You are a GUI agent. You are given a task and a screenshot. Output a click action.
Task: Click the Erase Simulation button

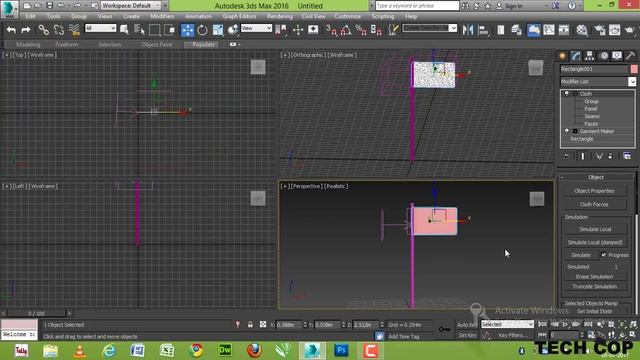point(594,276)
